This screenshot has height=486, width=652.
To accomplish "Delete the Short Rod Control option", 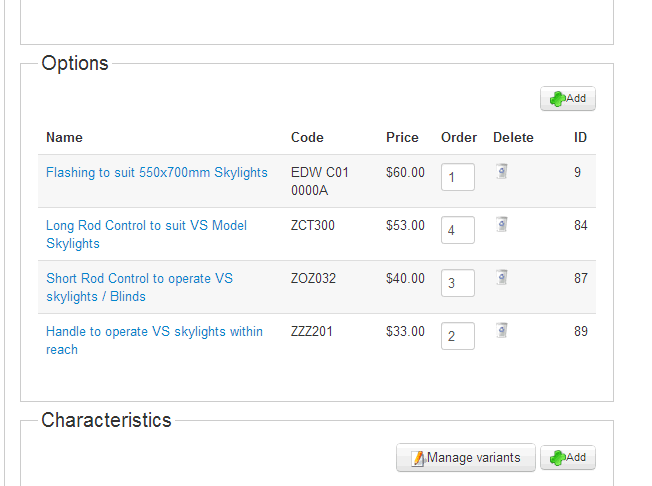I will (502, 277).
